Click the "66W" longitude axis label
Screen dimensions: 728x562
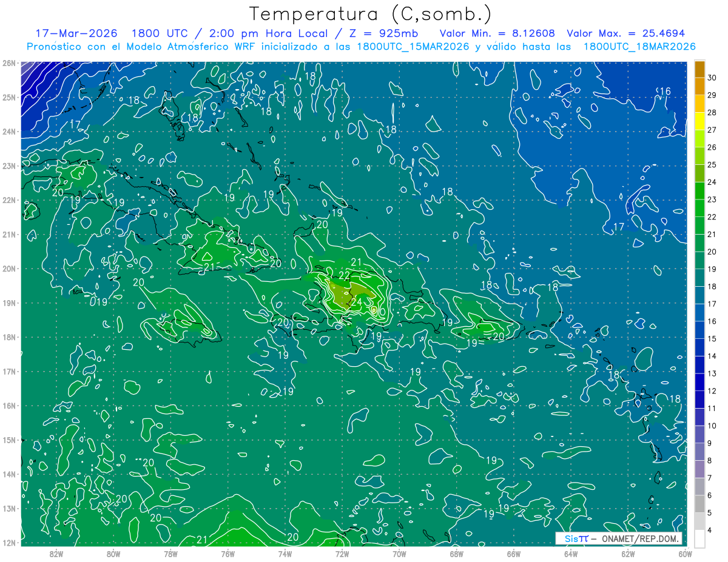click(x=514, y=554)
